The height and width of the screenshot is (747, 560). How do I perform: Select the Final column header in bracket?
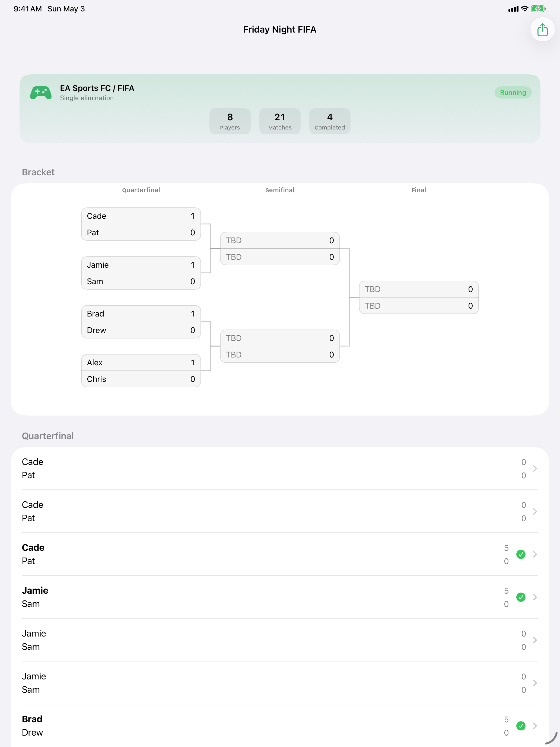point(419,190)
